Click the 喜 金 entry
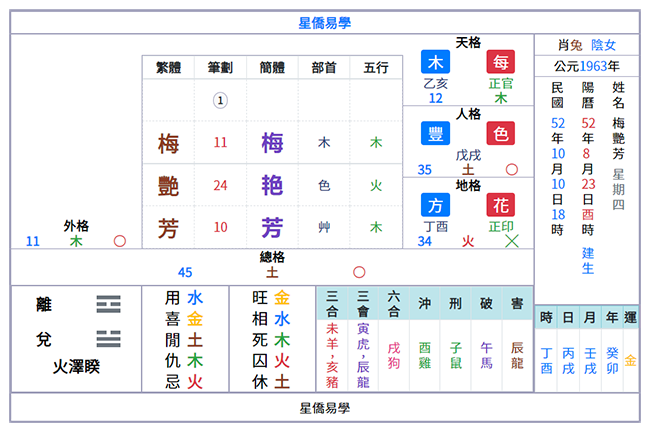650x432 pixels. [184, 319]
